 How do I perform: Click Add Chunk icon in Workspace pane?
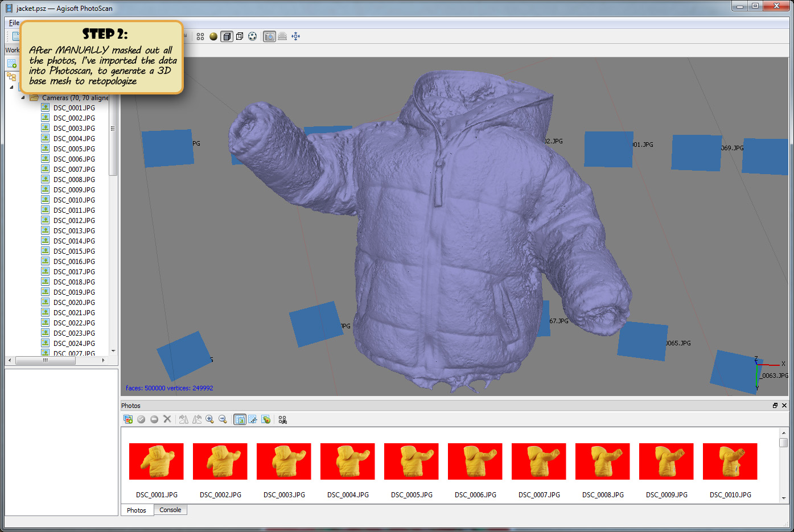pos(12,63)
